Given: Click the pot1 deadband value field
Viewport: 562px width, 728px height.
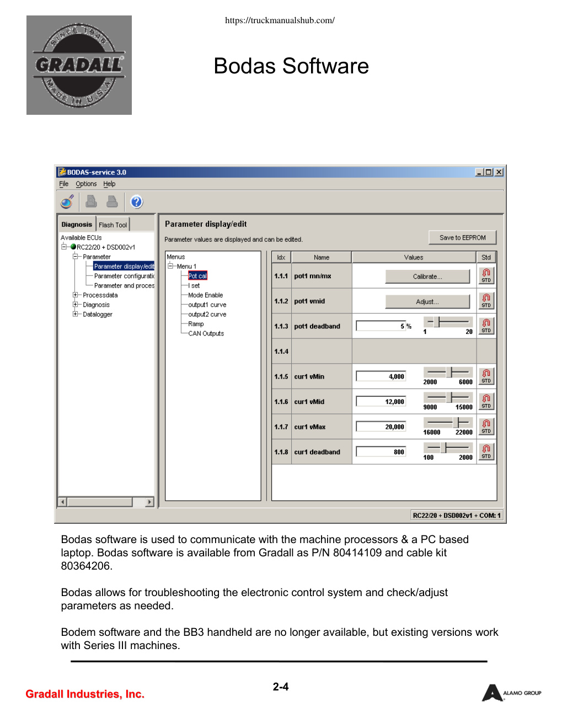Looking at the screenshot, I should (x=381, y=326).
